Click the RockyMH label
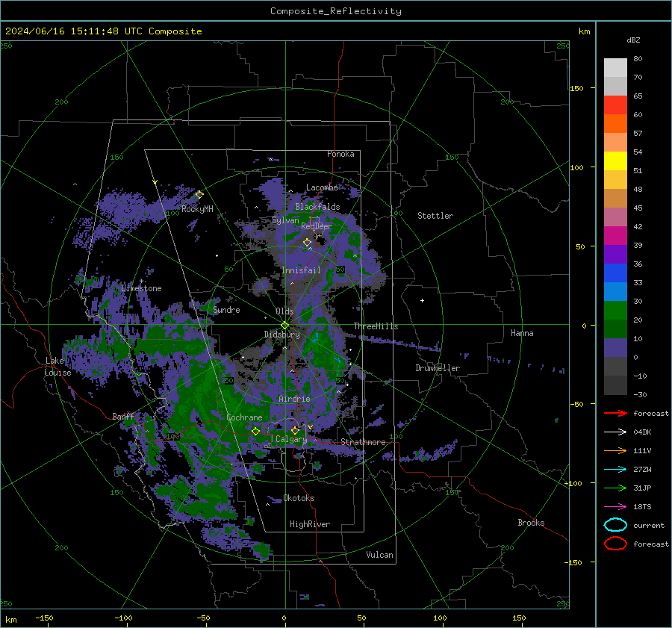The height and width of the screenshot is (628, 672). click(197, 209)
